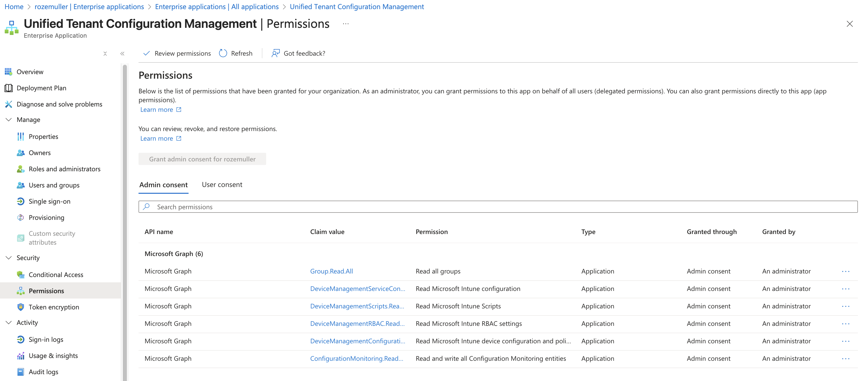Select the Admin consent tab

164,185
